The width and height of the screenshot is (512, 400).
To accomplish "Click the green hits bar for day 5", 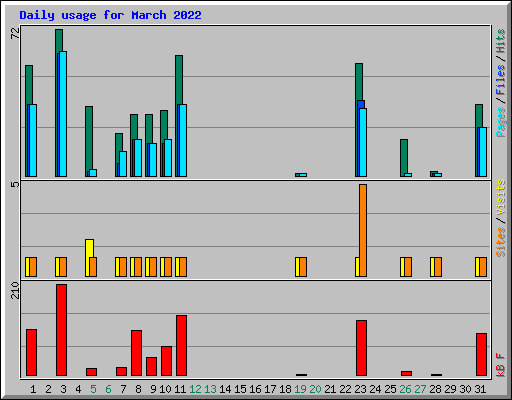I will [x=89, y=138].
